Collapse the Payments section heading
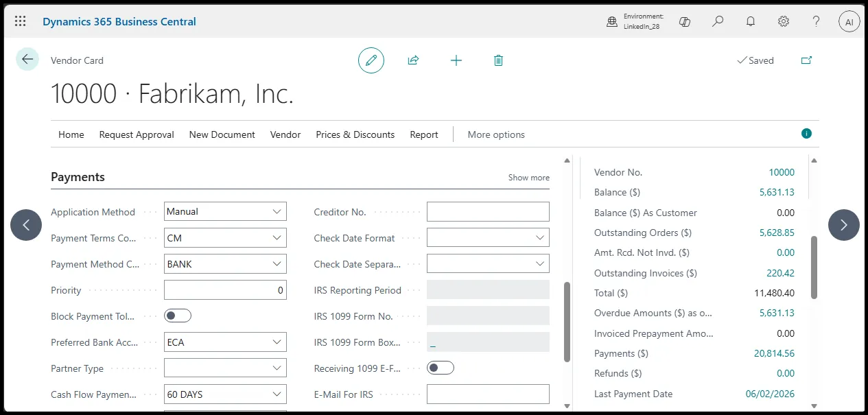 pos(78,177)
